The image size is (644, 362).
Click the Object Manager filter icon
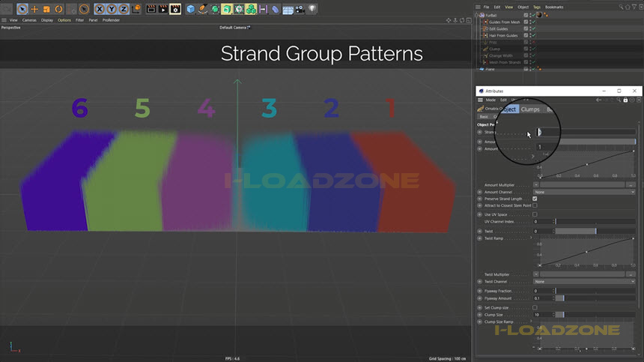[634, 7]
